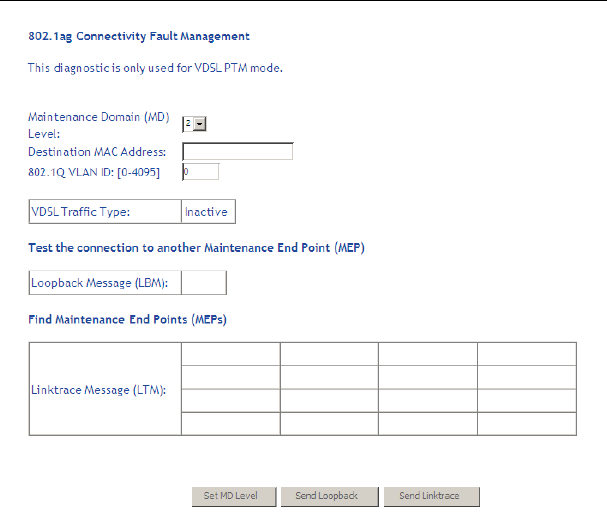Image resolution: width=607 pixels, height=514 pixels.
Task: Select the Inactive VDSL traffic status cell
Action: pyautogui.click(x=207, y=212)
